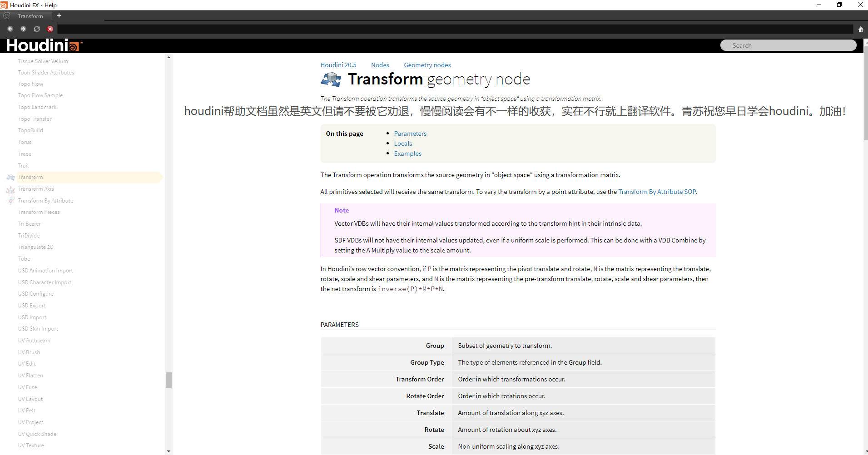
Task: Jump to Locals section link
Action: point(403,143)
